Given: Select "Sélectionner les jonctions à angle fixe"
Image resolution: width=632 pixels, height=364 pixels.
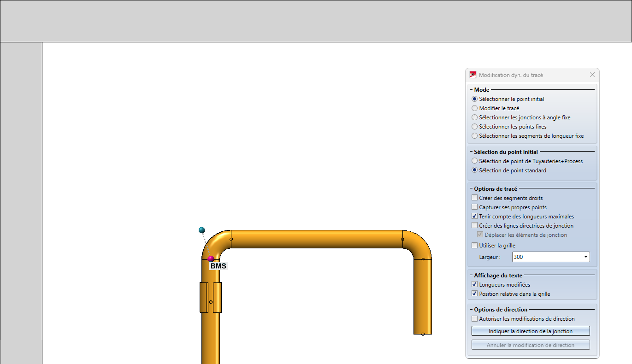Looking at the screenshot, I should click(x=475, y=117).
